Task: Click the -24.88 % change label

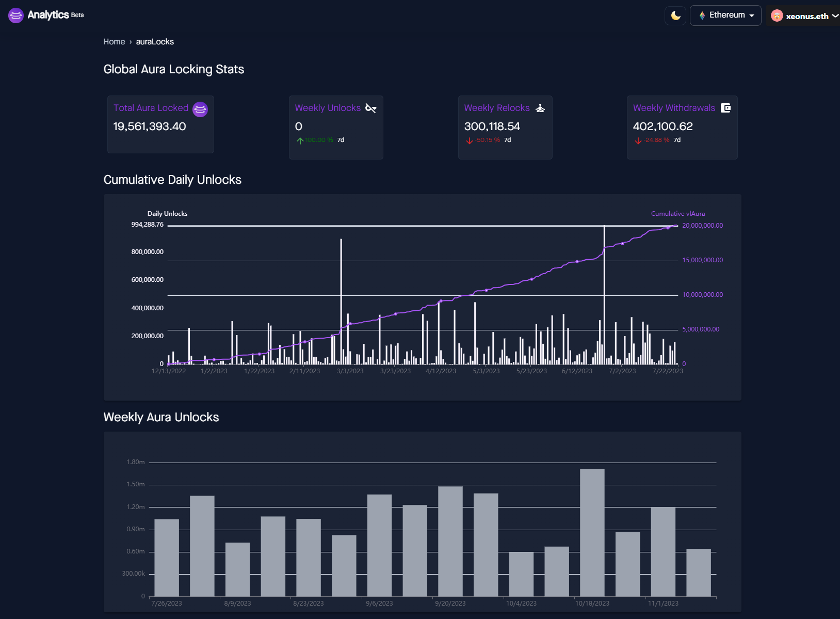Action: click(657, 140)
